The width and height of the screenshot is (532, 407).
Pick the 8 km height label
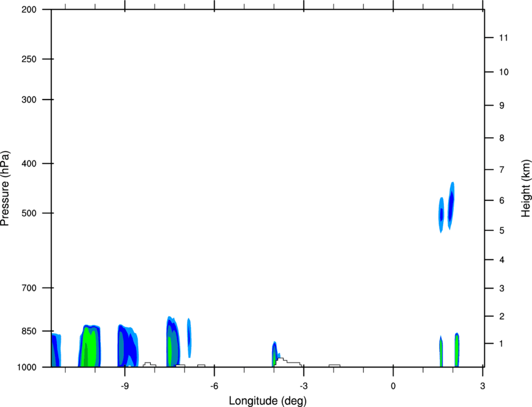pos(501,138)
